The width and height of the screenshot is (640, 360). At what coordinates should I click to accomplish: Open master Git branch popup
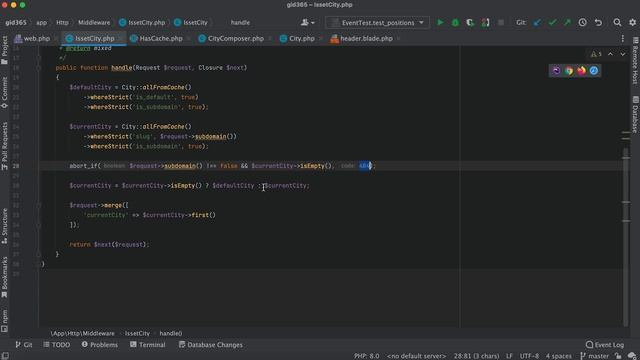[595, 356]
